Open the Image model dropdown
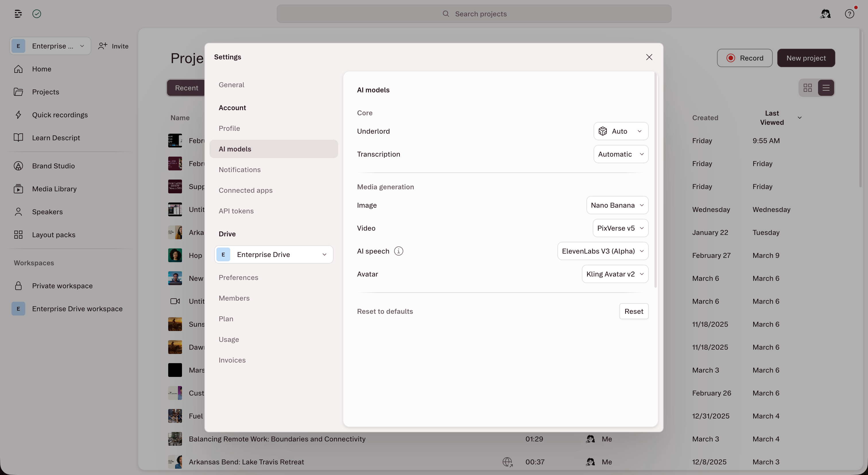The image size is (868, 475). 617,205
